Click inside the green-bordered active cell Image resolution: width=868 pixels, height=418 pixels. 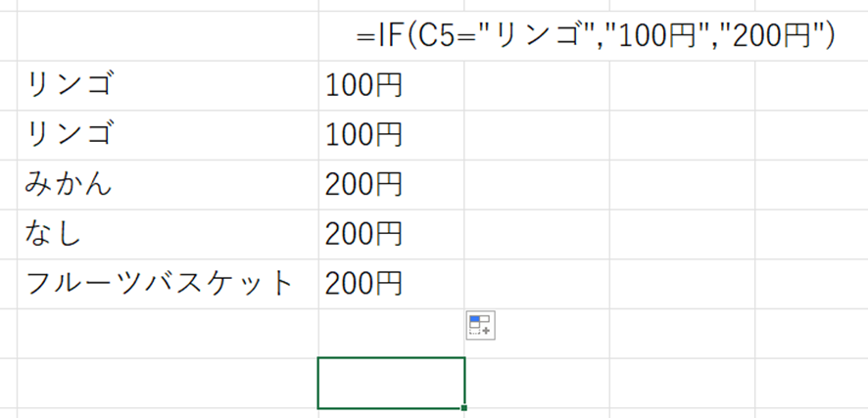[x=391, y=383]
